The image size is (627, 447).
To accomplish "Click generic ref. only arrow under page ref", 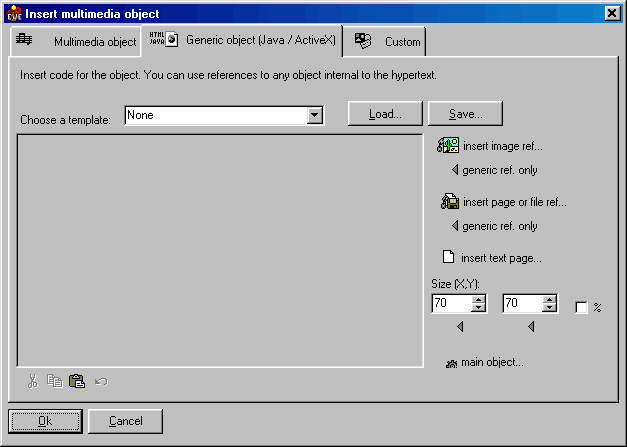I will (455, 226).
